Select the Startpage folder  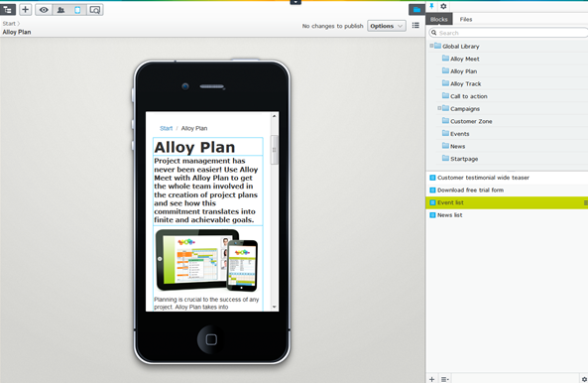(464, 159)
